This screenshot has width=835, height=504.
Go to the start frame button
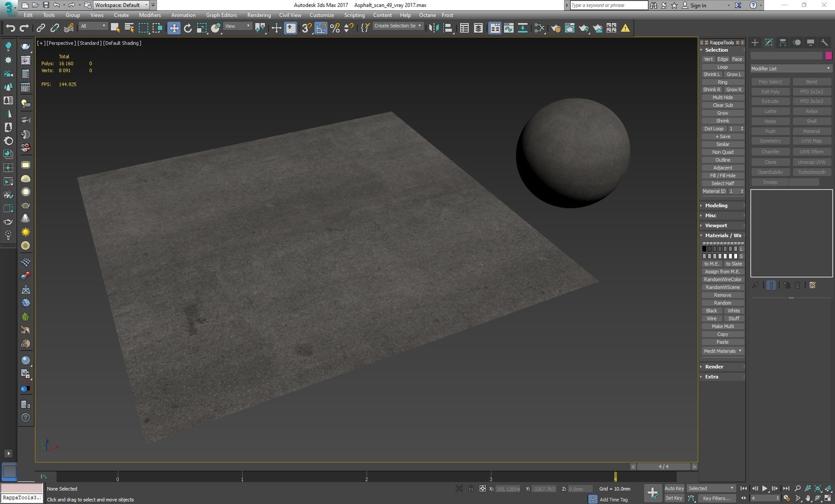coord(744,488)
